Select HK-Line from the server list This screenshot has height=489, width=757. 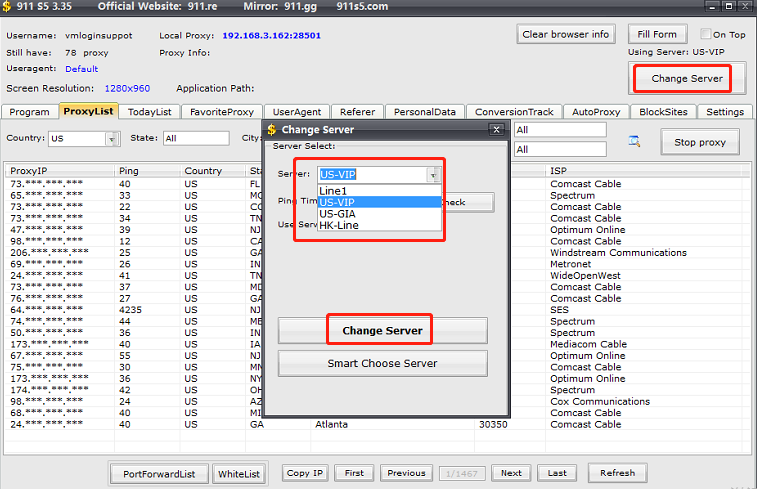coord(340,225)
